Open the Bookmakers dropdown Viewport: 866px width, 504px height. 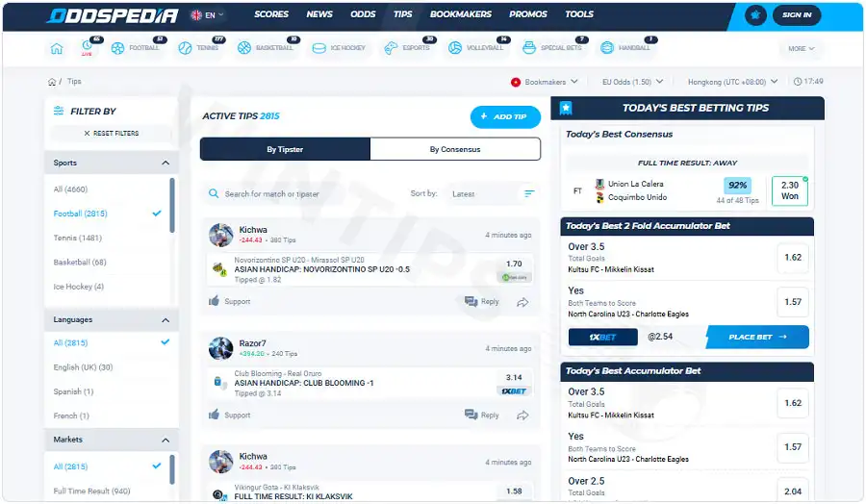(544, 82)
